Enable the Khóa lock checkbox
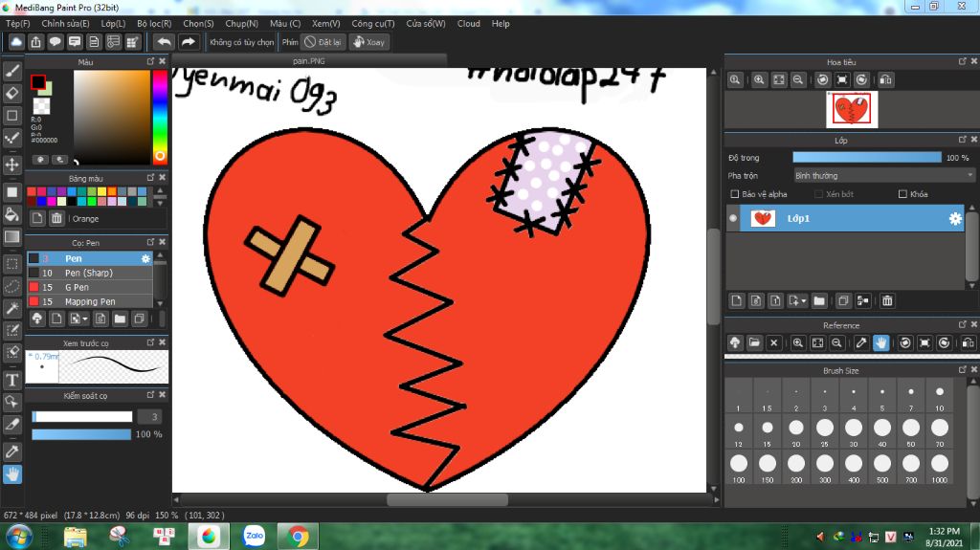 tap(902, 194)
